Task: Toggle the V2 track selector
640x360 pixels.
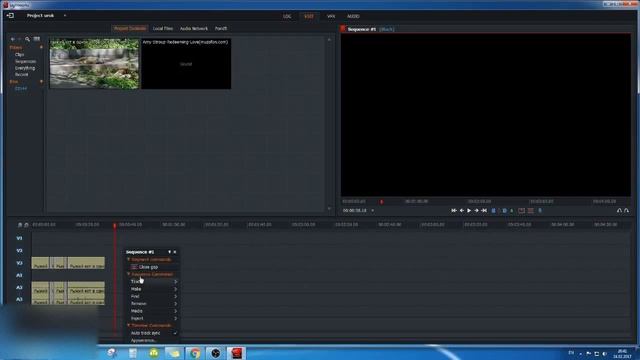Action: pyautogui.click(x=19, y=251)
